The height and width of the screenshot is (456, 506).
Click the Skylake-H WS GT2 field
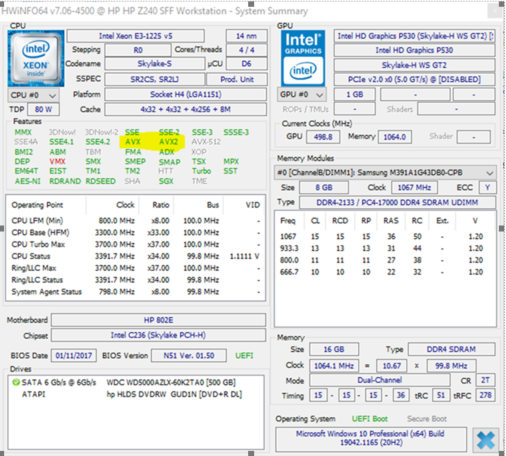(414, 65)
